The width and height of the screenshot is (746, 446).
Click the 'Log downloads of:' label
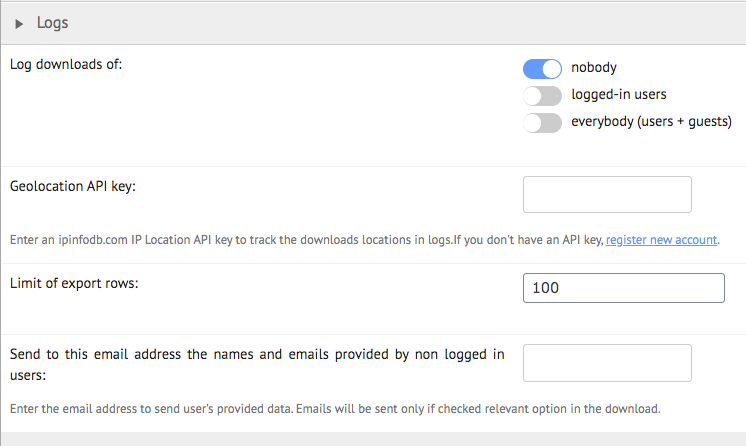click(66, 64)
